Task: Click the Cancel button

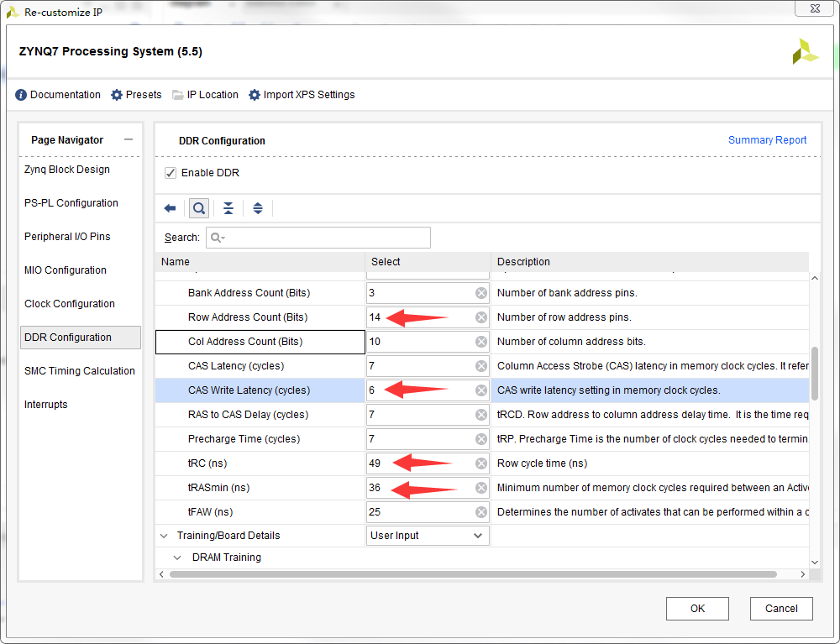Action: click(781, 609)
